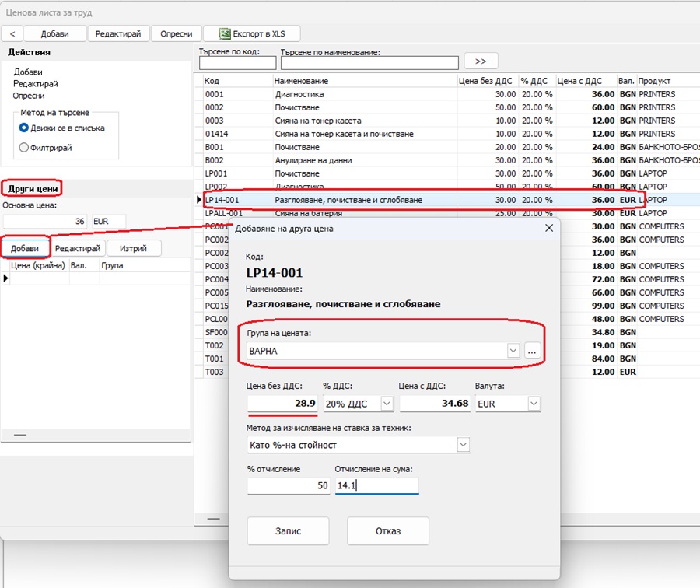Click Изтрий button under Други цени

(133, 248)
